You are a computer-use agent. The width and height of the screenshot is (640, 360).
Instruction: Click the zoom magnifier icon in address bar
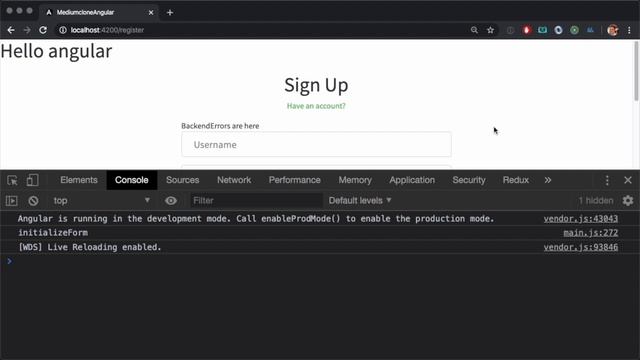pyautogui.click(x=474, y=30)
